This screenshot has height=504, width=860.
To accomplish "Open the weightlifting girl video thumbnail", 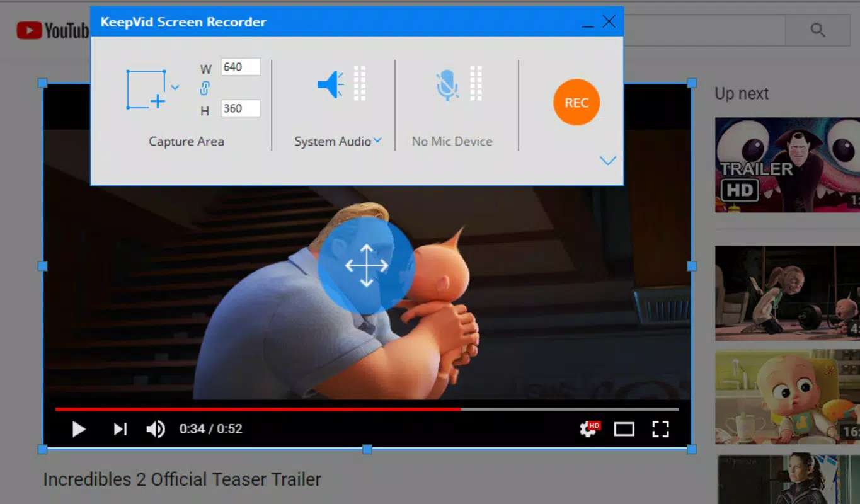I will [788, 293].
